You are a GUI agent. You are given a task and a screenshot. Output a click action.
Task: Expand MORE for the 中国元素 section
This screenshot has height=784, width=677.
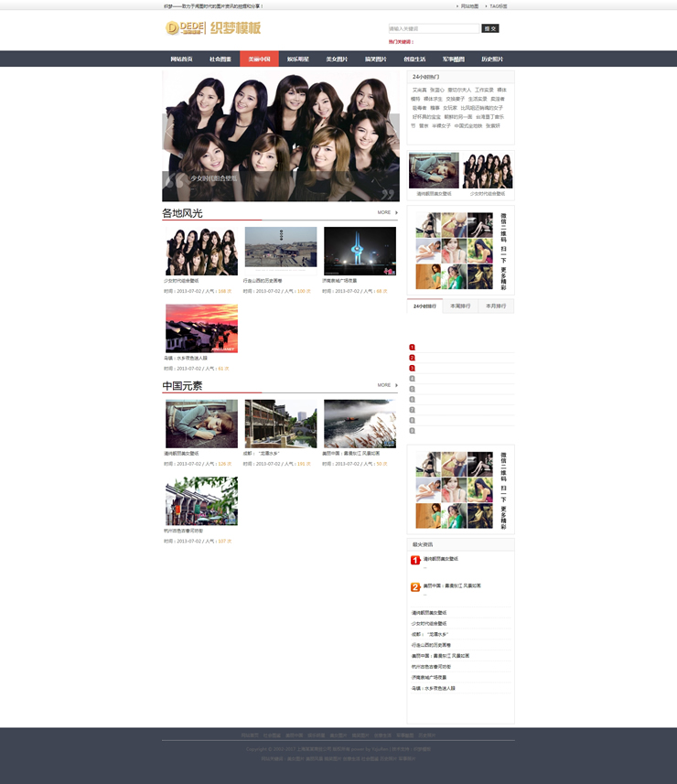(387, 385)
